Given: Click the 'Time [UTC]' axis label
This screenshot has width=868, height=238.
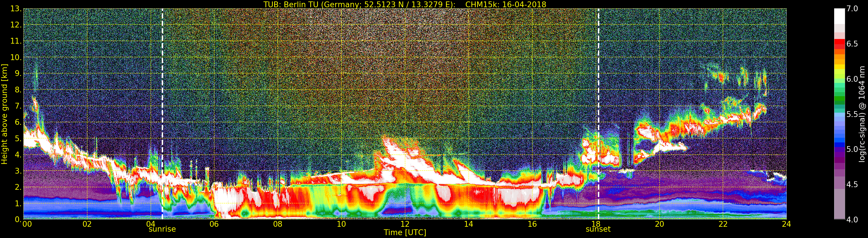Looking at the screenshot, I should pyautogui.click(x=405, y=233).
